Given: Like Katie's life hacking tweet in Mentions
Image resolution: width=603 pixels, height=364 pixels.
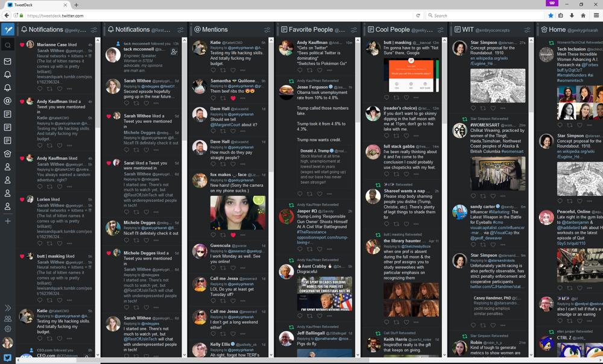Looking at the screenshot, I should click(x=233, y=70).
